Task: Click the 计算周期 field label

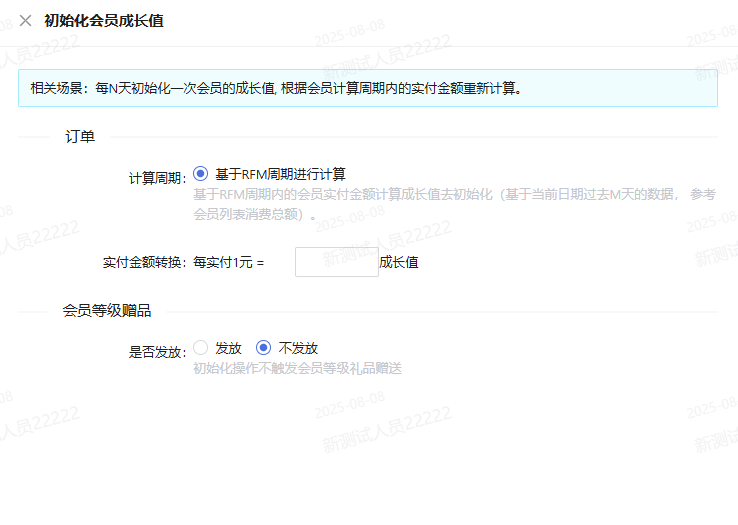Action: pyautogui.click(x=156, y=178)
